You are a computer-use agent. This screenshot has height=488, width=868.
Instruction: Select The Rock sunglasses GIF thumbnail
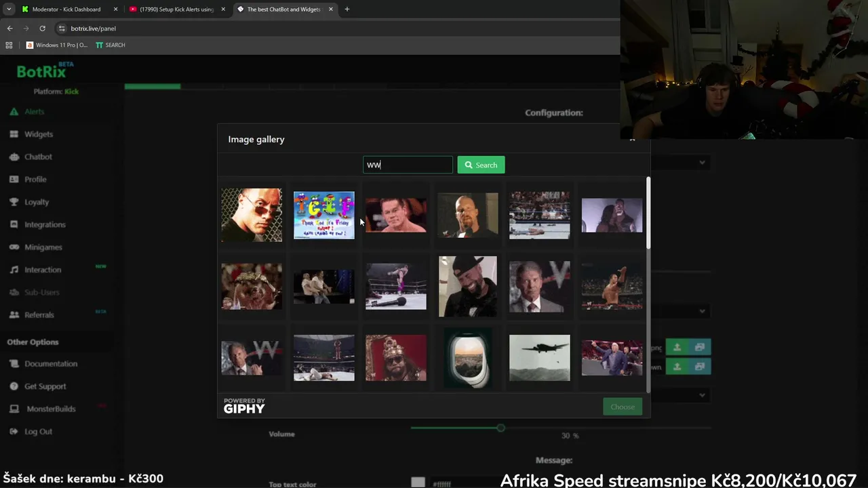[252, 215]
